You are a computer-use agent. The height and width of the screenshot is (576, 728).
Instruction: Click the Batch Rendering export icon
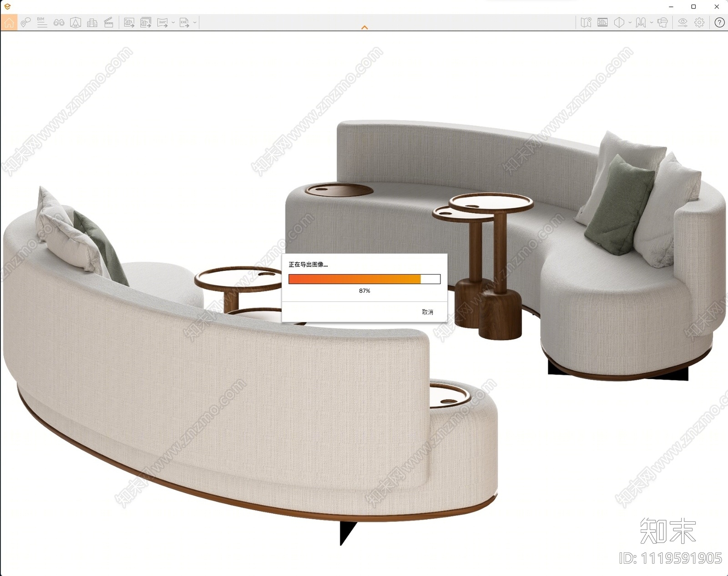coord(146,22)
